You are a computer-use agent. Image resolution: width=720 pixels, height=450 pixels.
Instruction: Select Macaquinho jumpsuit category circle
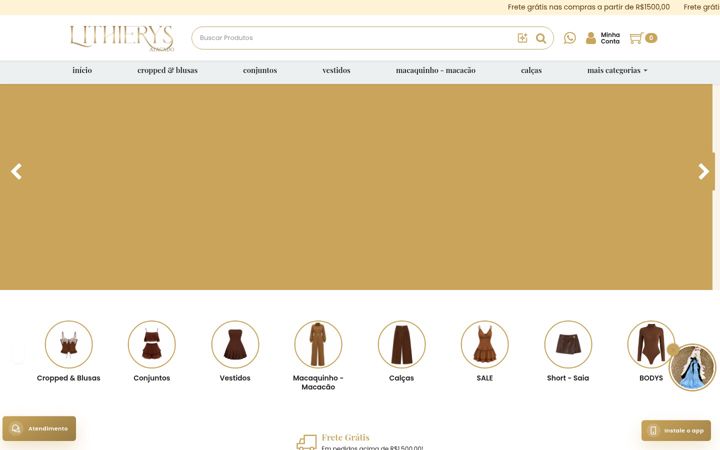pyautogui.click(x=318, y=344)
